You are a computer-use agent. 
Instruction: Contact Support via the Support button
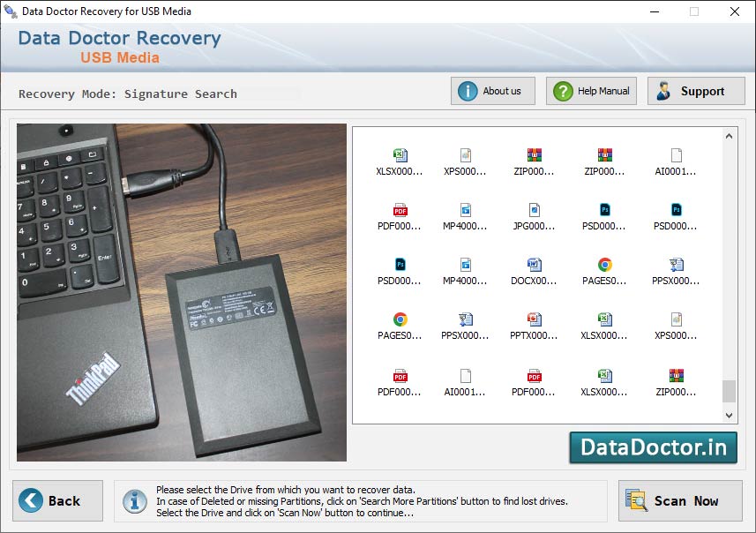coord(695,90)
